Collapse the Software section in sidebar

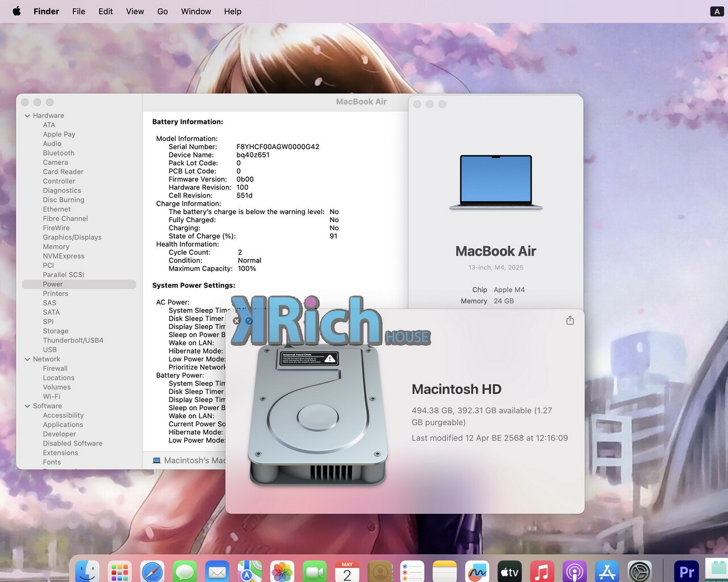27,406
